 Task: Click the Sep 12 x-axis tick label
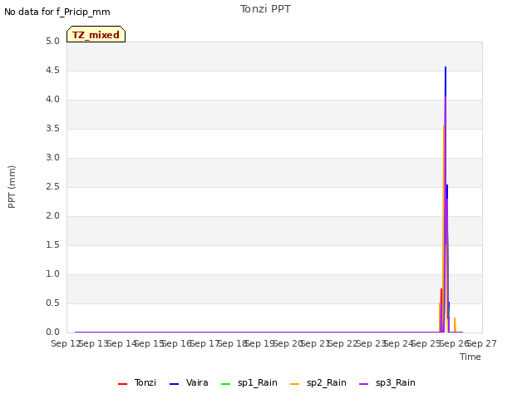[66, 343]
